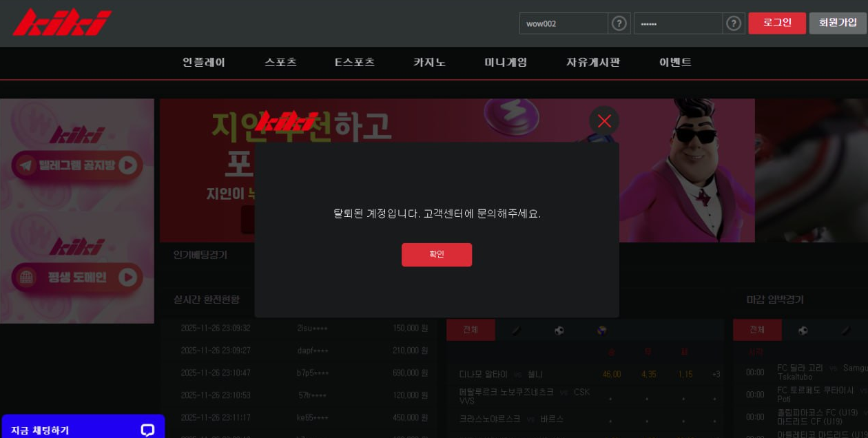This screenshot has width=868, height=438.
Task: Toggle the 전체 filter in the matches panel
Action: (x=471, y=330)
